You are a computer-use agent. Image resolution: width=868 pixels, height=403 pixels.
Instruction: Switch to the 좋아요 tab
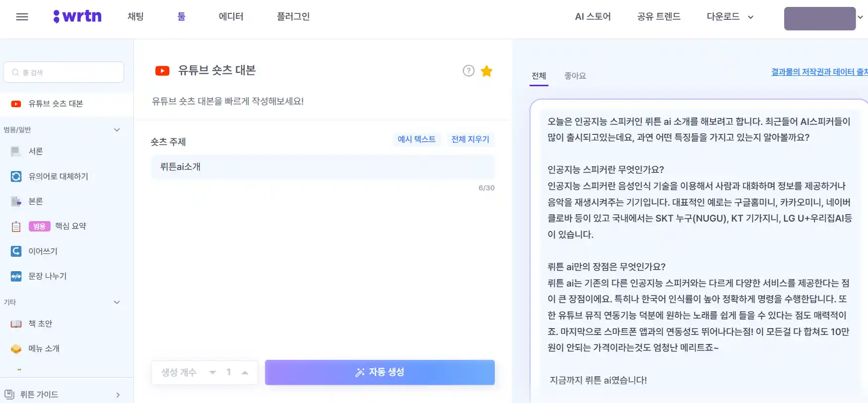575,76
